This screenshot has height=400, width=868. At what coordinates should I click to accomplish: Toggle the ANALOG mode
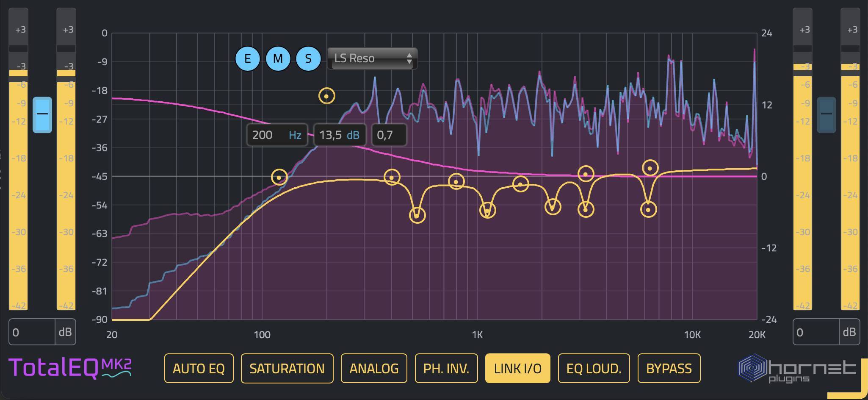point(373,368)
